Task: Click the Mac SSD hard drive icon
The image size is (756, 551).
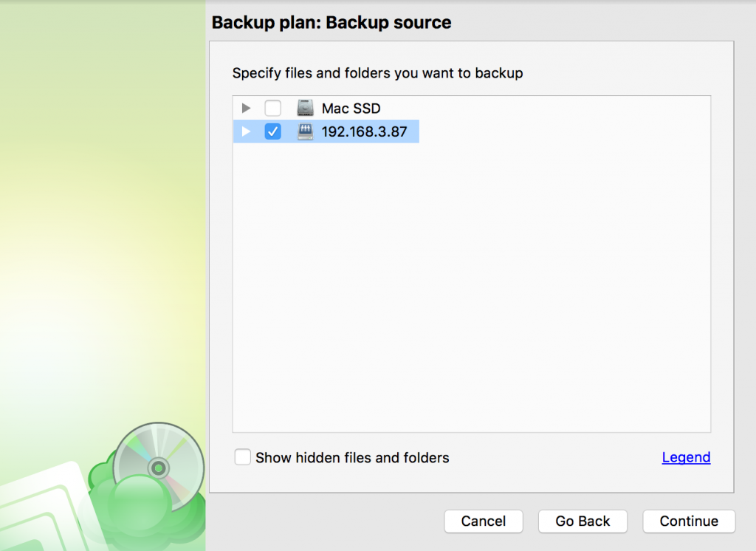Action: pyautogui.click(x=305, y=108)
